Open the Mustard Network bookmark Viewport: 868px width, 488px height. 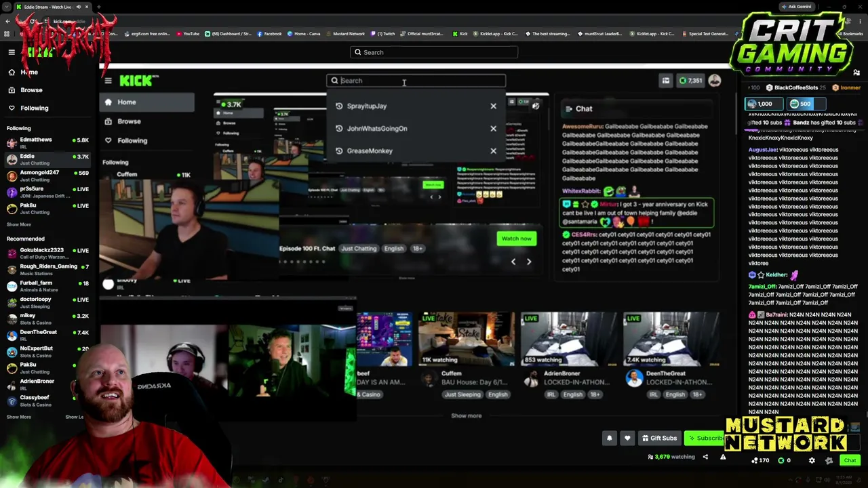(x=346, y=34)
